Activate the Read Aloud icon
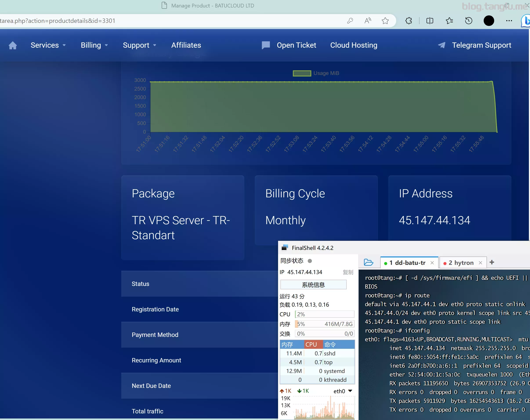This screenshot has height=420, width=530. [368, 21]
